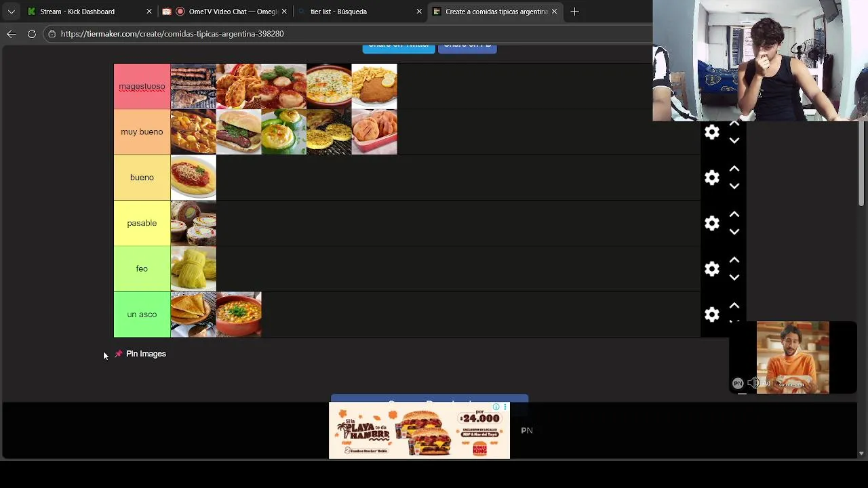The height and width of the screenshot is (488, 868).
Task: Move the muy bueno row down
Action: tap(734, 140)
